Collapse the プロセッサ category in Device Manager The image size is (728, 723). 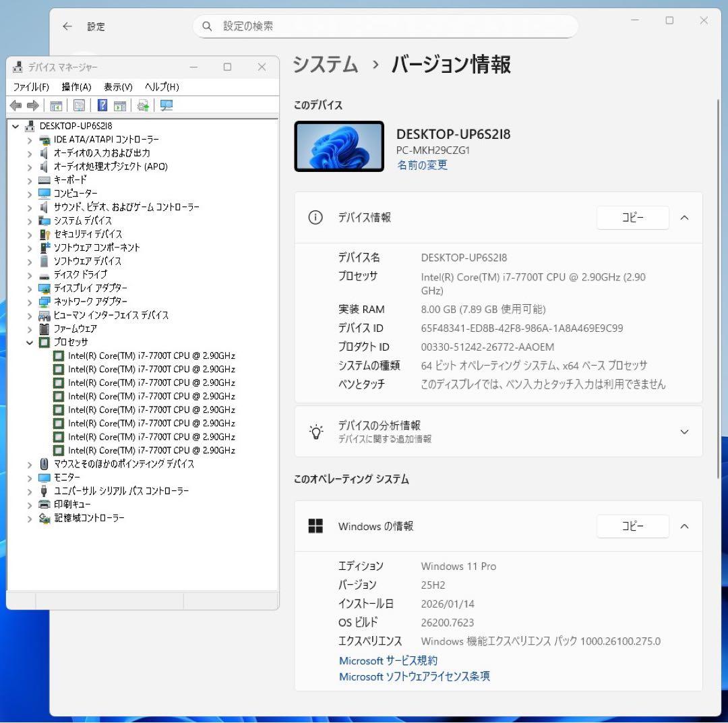click(x=28, y=342)
